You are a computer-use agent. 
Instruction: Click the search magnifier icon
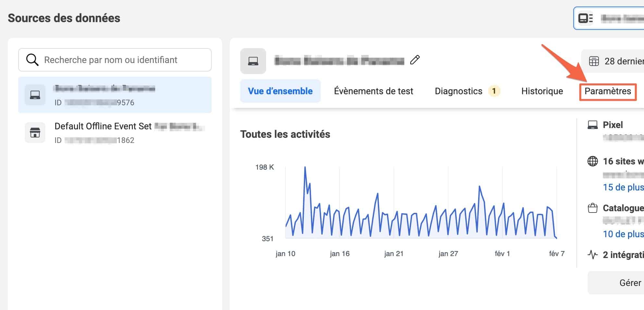point(32,60)
